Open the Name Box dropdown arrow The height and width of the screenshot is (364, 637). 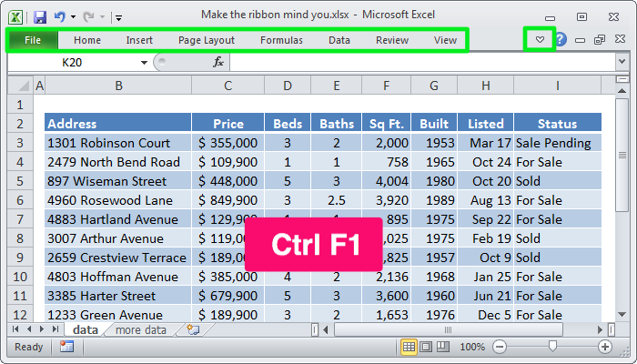point(144,62)
